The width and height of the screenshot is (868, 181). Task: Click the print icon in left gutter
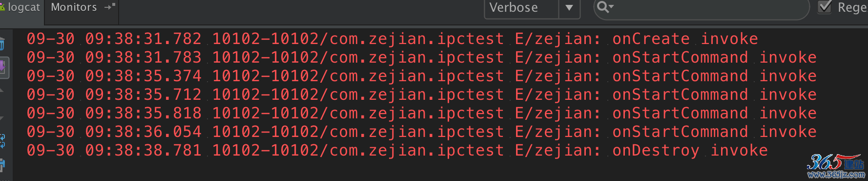(2, 165)
